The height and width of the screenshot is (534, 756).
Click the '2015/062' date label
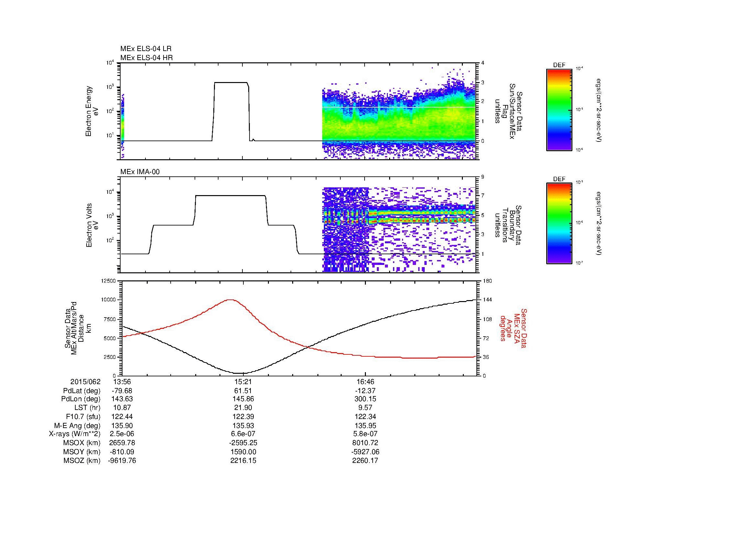[x=85, y=382]
